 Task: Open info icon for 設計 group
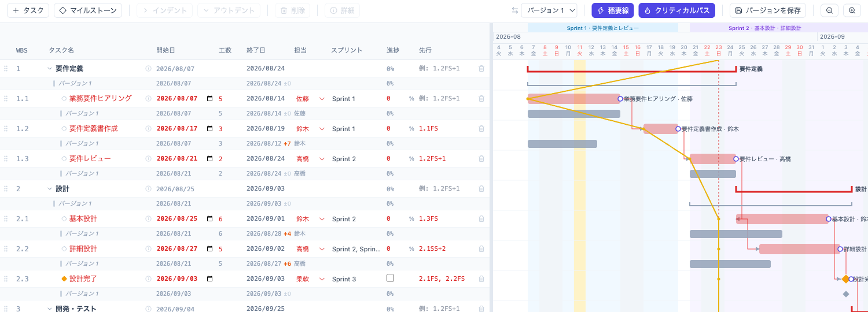(148, 189)
